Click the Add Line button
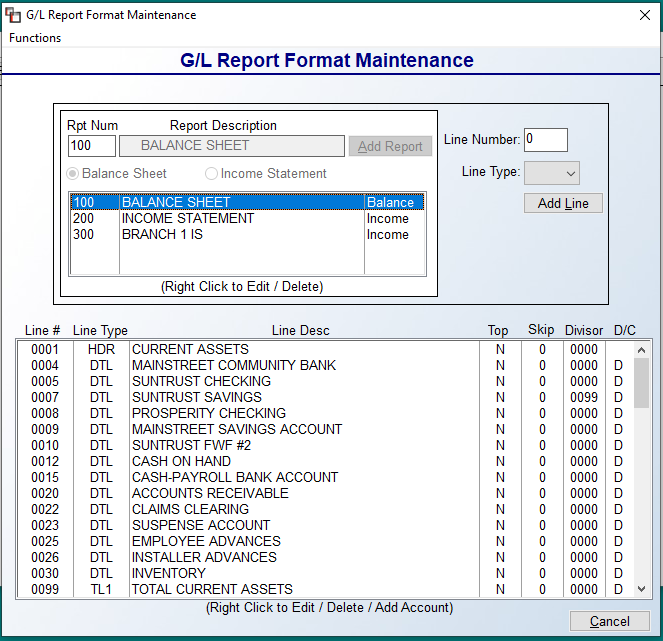Image resolution: width=663 pixels, height=641 pixels. coord(563,203)
